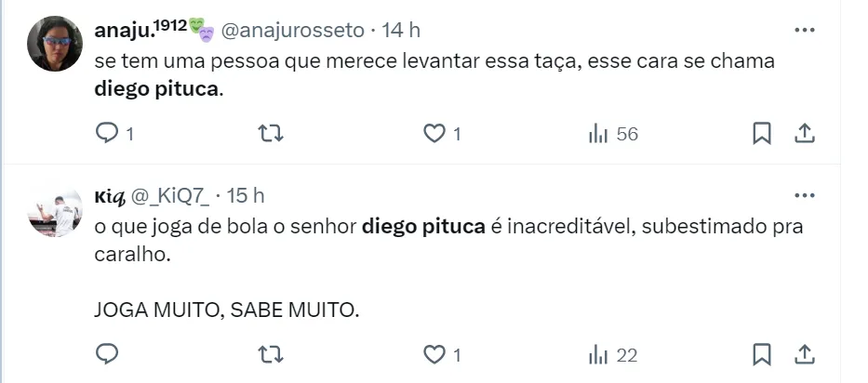
Task: Open more options for anajurosseto's tweet
Action: [x=804, y=30]
